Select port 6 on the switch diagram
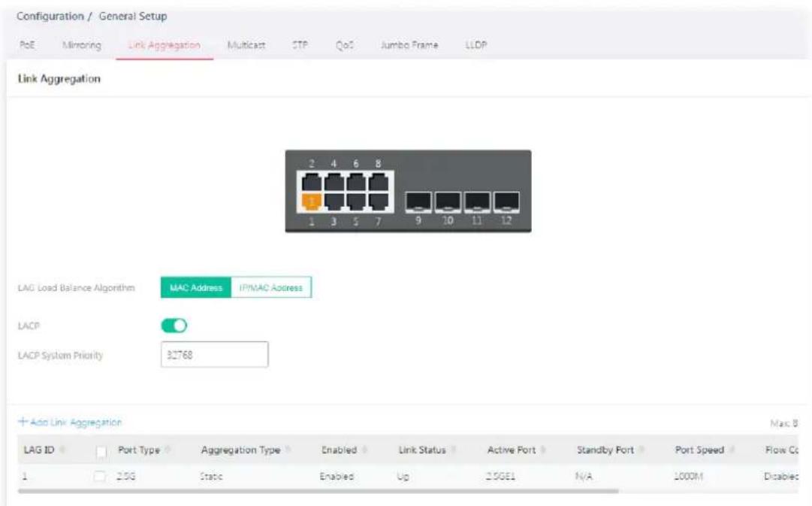Viewport: 812px width, 506px height. [356, 182]
